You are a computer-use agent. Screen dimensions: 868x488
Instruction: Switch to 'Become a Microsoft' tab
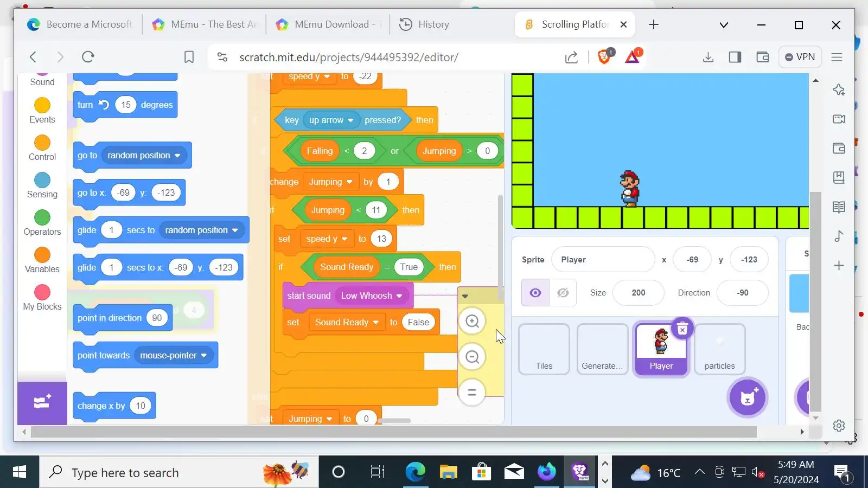(x=80, y=24)
